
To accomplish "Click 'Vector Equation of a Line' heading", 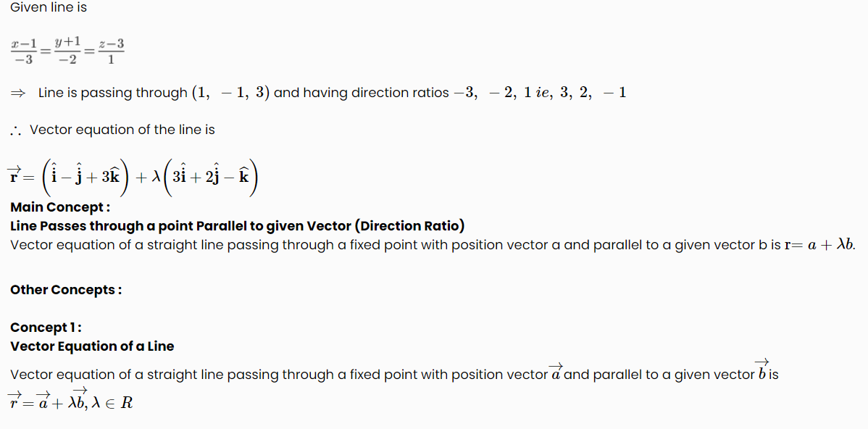I will [93, 346].
